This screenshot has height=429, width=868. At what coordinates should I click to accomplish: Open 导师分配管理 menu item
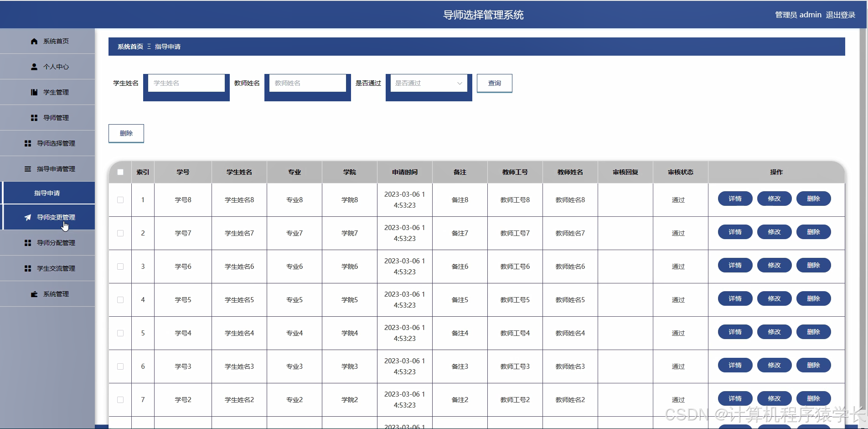47,243
